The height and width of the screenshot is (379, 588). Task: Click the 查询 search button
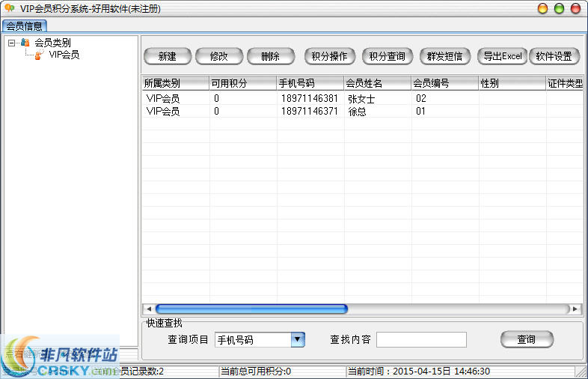(527, 339)
